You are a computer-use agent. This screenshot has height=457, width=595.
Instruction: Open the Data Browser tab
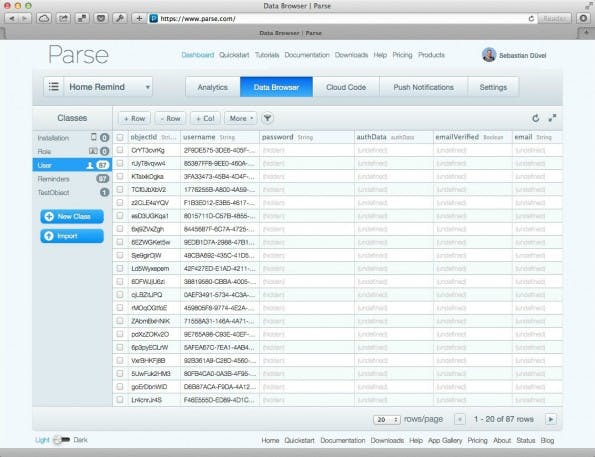click(276, 87)
